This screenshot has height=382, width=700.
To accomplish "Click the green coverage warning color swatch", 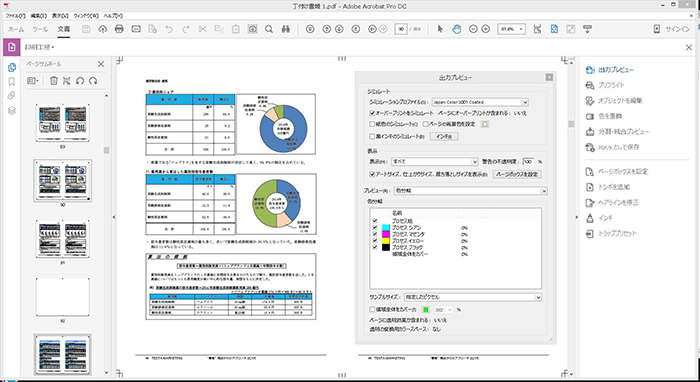I will pyautogui.click(x=426, y=309).
